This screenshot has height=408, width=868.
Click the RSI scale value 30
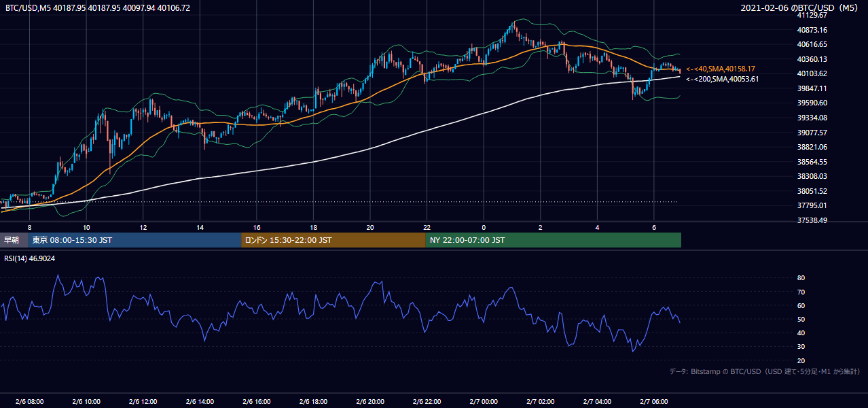click(801, 347)
